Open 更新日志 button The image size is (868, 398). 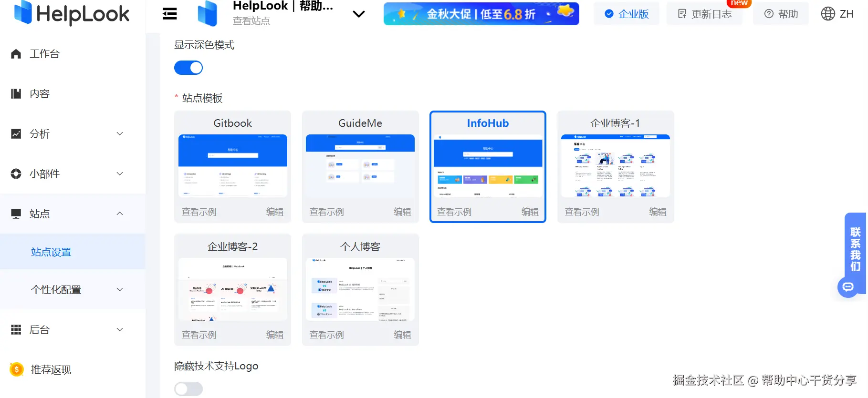coord(704,14)
